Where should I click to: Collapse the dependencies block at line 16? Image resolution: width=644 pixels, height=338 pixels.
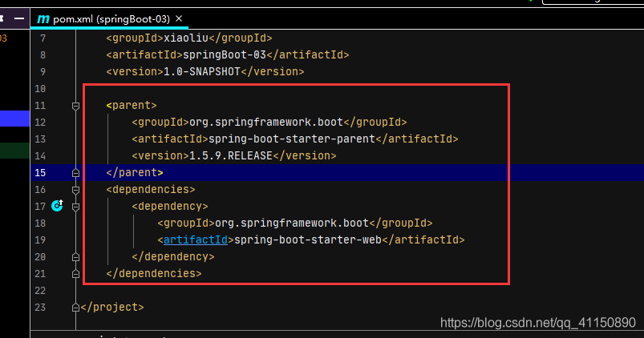(75, 189)
